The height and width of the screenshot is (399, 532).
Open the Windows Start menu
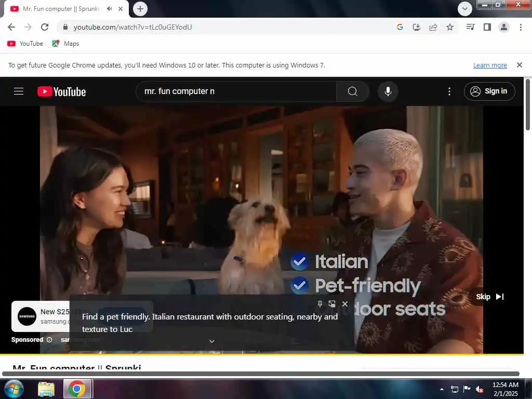(14, 389)
